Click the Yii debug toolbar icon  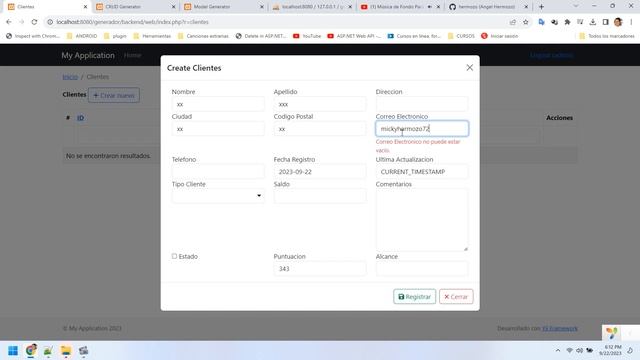pos(611,333)
